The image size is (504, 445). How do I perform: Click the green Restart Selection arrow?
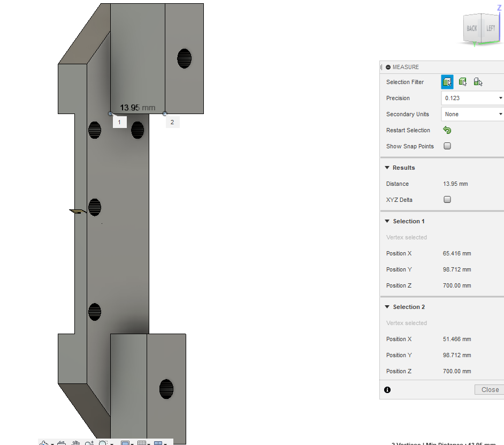[x=447, y=130]
